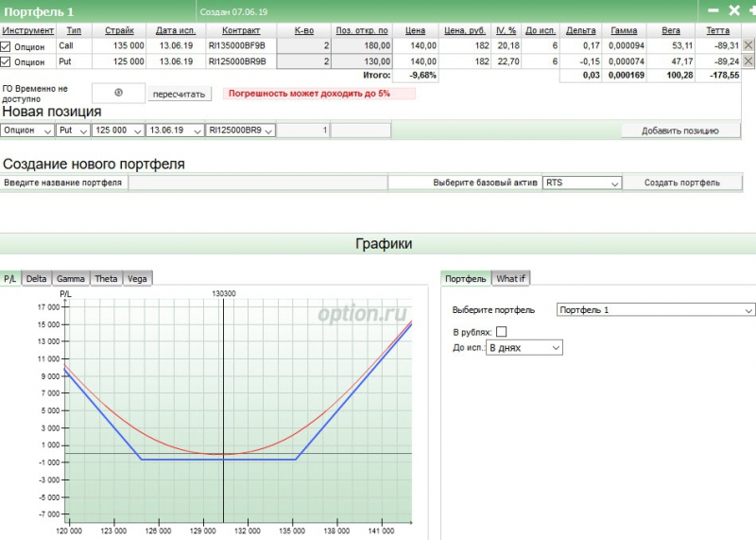This screenshot has height=540, width=756.
Task: Open the Портфель tab
Action: coord(466,278)
